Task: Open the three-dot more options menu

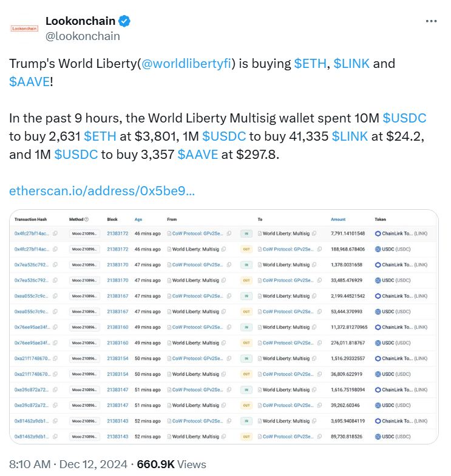Action: coord(431,21)
